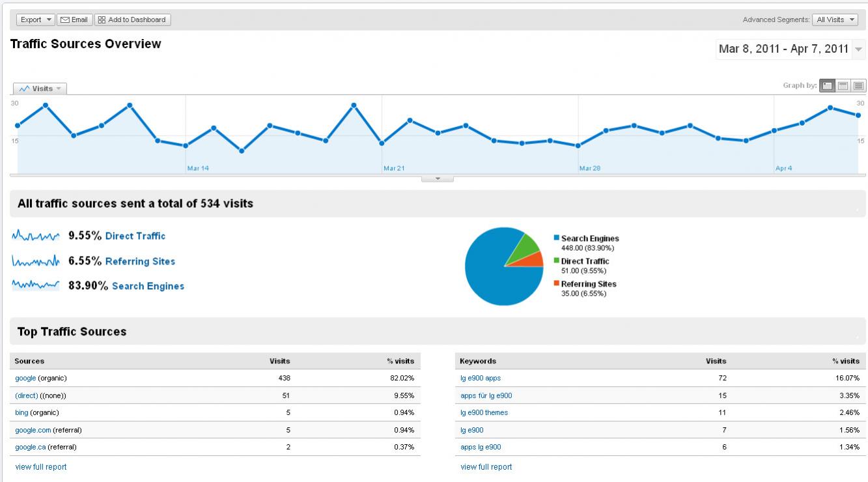View full report under the Keywords table
This screenshot has height=482, width=868.
click(x=486, y=467)
